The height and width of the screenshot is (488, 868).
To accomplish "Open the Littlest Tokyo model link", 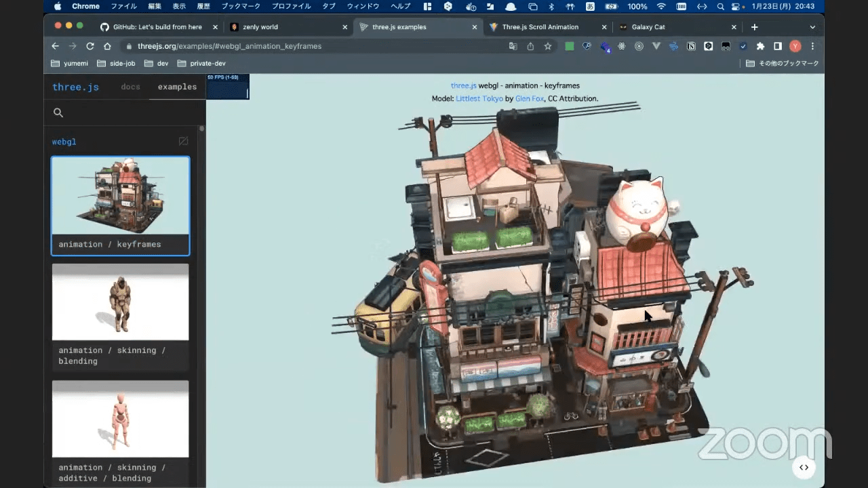I will (479, 98).
